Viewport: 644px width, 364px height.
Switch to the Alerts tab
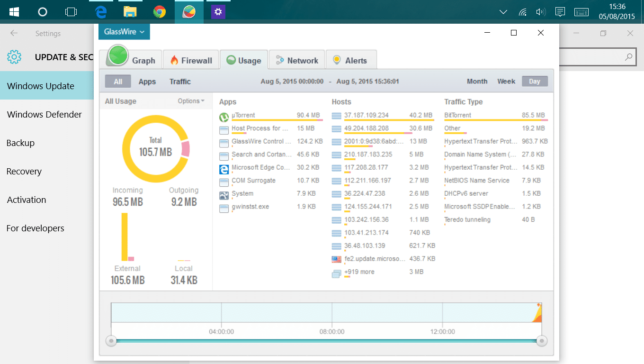[351, 60]
